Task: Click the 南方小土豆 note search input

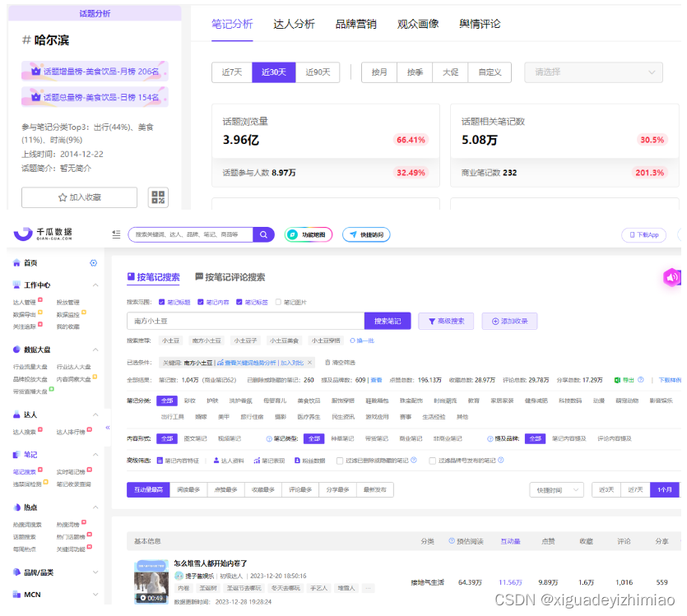Action: 246,321
